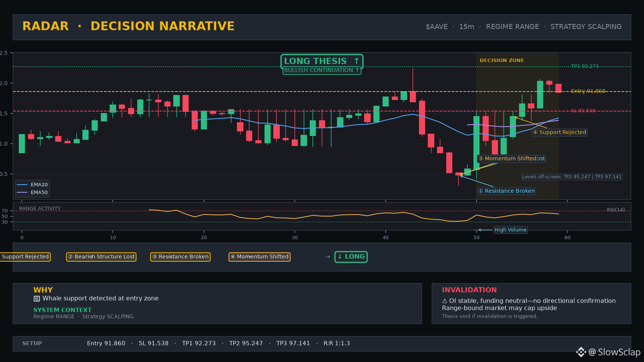Click the R:R 1:1.3 value

pos(337,344)
